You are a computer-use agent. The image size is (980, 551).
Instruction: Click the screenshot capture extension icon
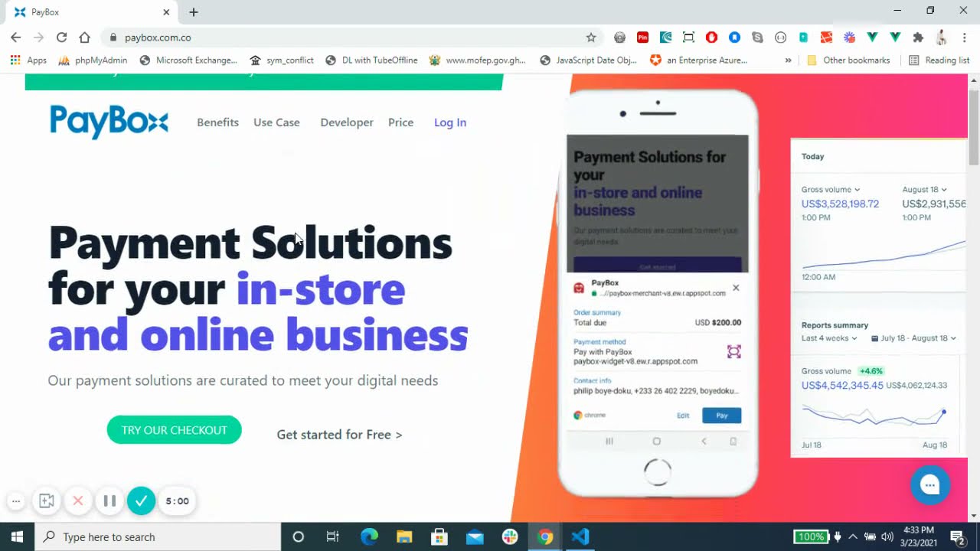click(x=688, y=37)
